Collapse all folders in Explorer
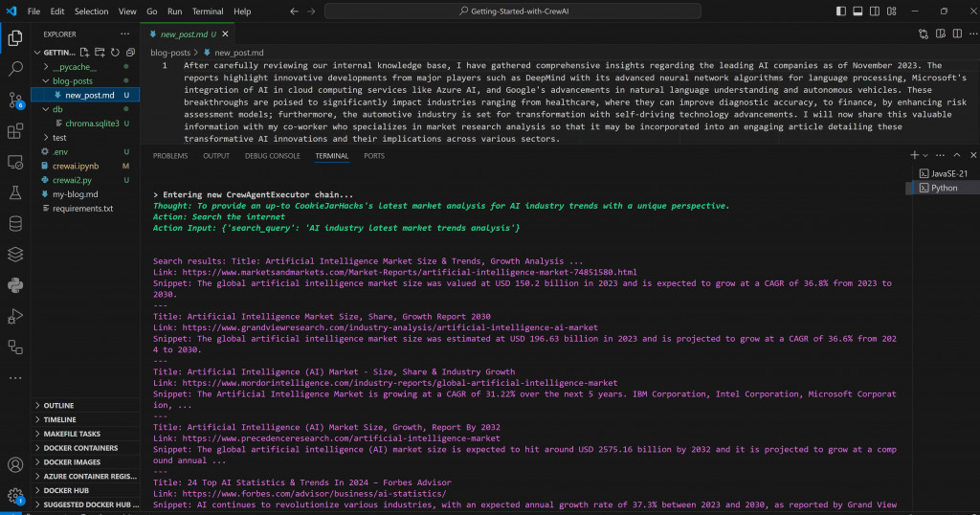The width and height of the screenshot is (980, 515). pyautogui.click(x=130, y=53)
